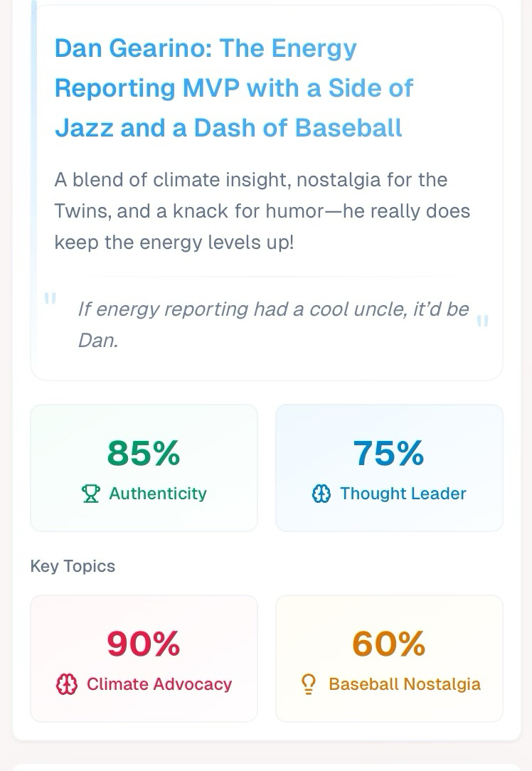This screenshot has width=532, height=771.
Task: Click the 85% Authenticity score
Action: click(x=144, y=453)
